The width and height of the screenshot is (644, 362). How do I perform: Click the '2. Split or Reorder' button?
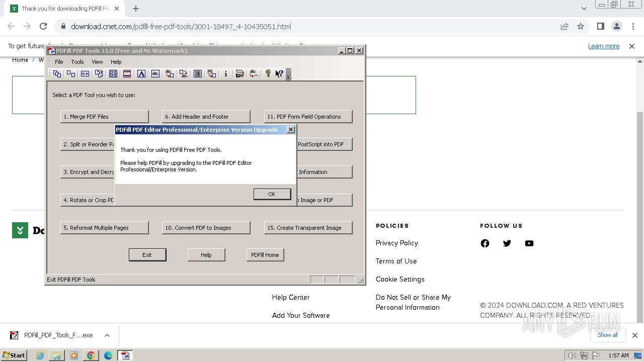pos(88,144)
